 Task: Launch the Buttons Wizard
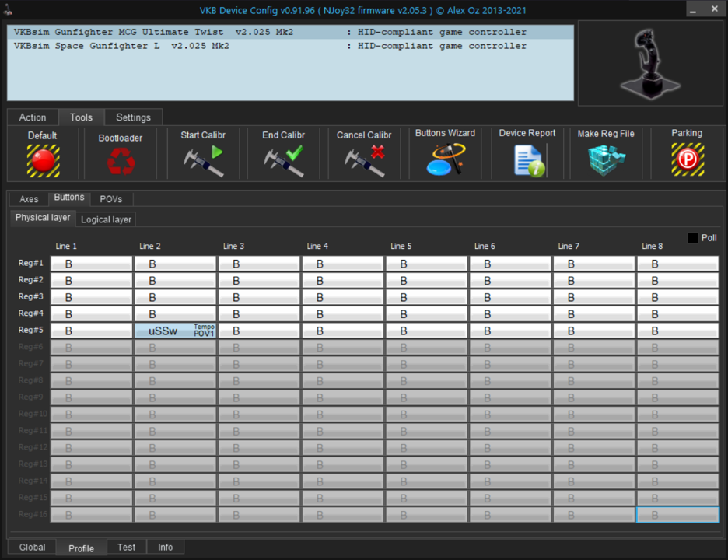pos(445,159)
